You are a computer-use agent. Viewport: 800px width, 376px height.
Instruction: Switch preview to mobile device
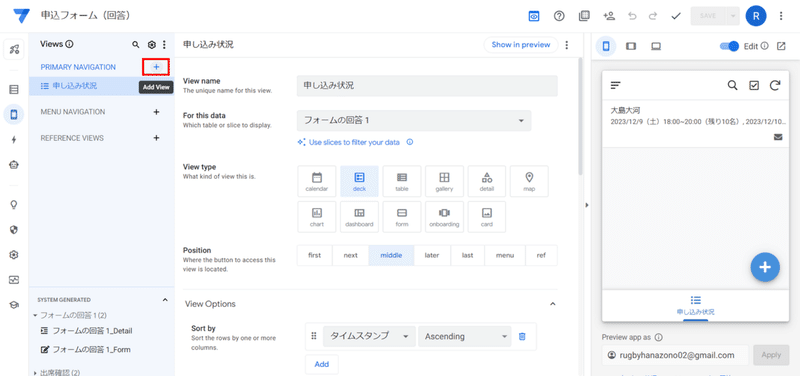(606, 46)
